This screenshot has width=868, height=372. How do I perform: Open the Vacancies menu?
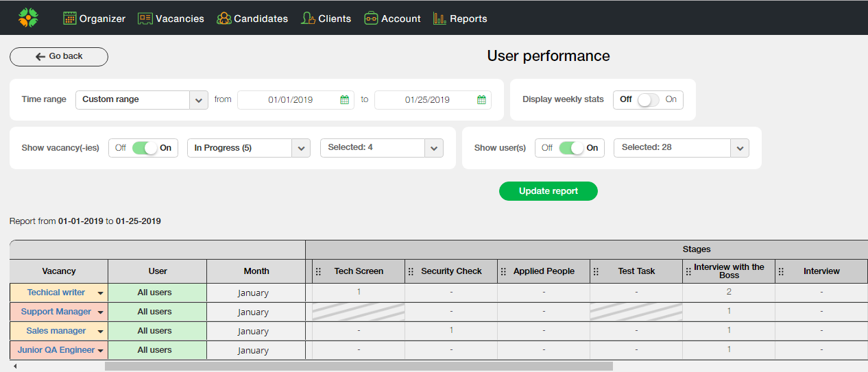click(x=171, y=18)
